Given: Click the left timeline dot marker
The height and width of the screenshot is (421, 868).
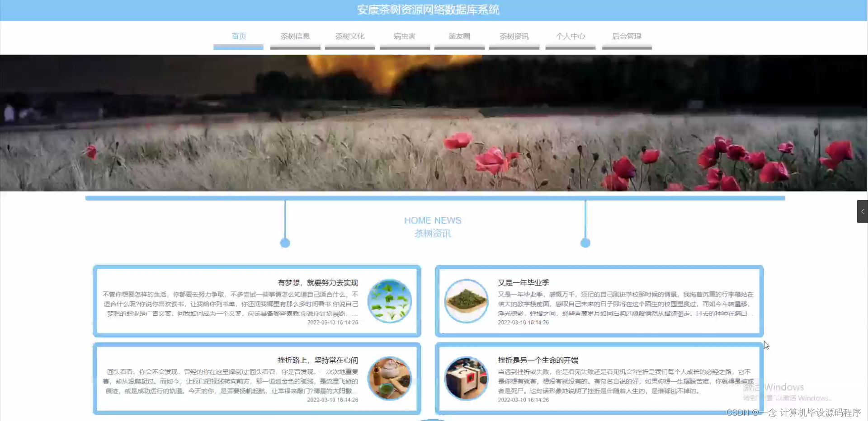Looking at the screenshot, I should click(x=285, y=243).
